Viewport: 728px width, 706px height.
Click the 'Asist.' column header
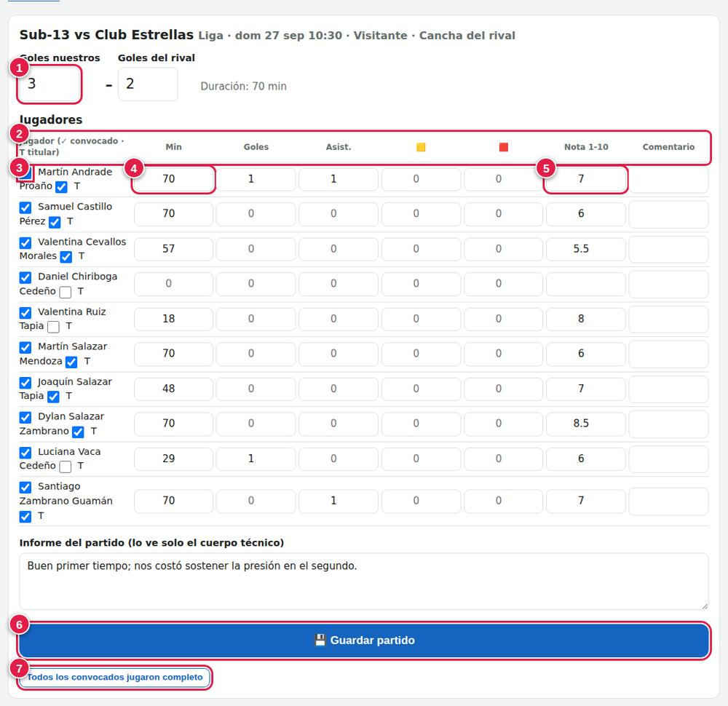[339, 147]
